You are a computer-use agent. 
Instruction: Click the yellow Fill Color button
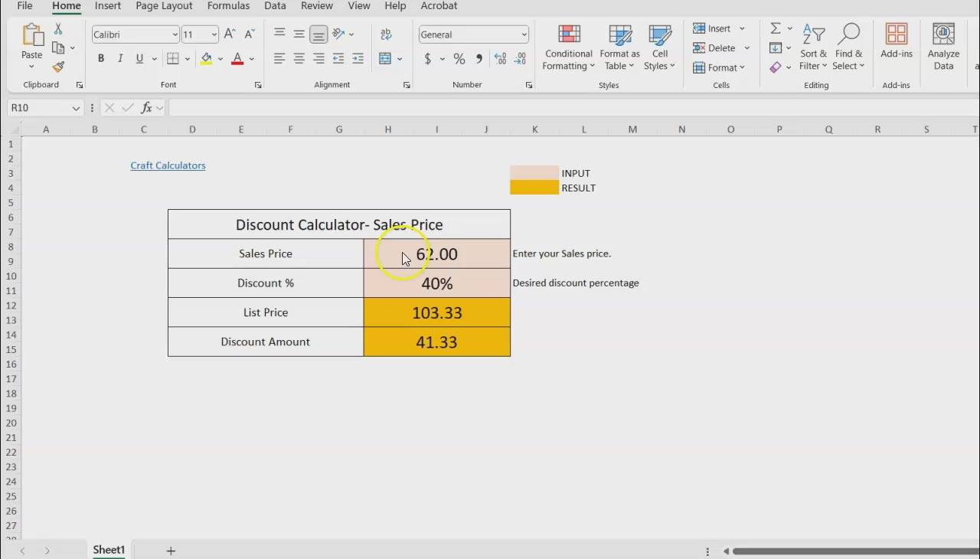pyautogui.click(x=206, y=59)
